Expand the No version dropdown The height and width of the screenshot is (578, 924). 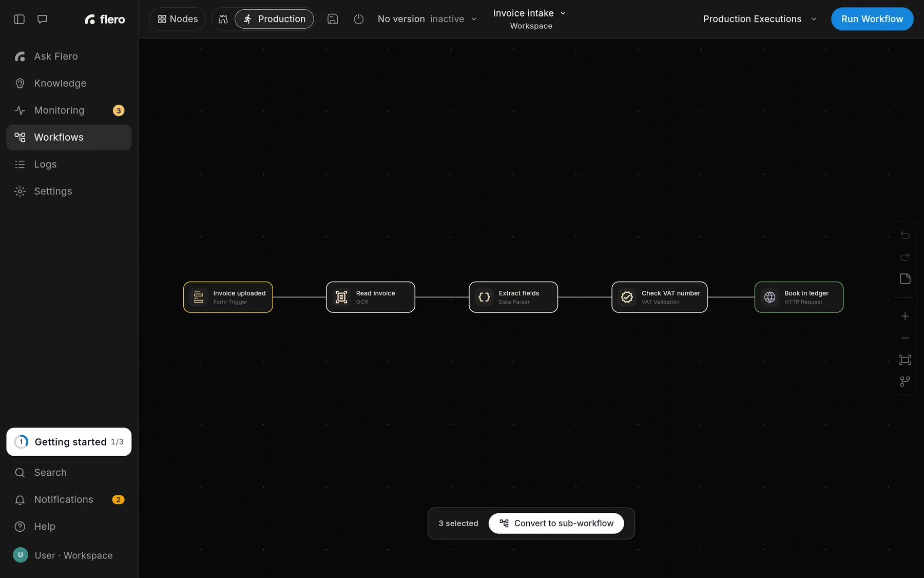coord(427,19)
